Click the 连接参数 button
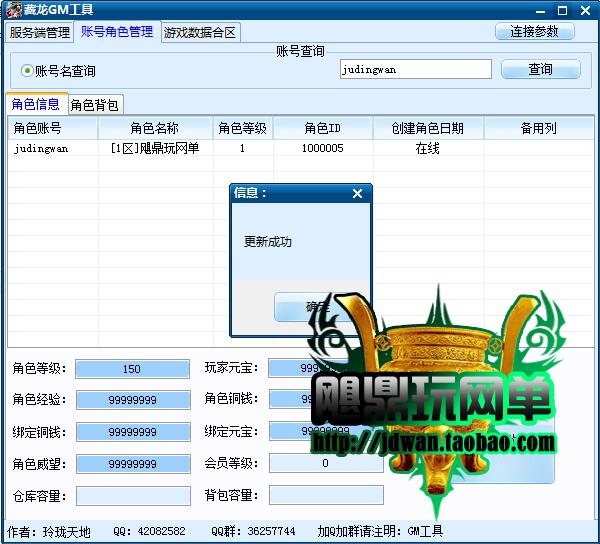This screenshot has width=600, height=544. 535,31
